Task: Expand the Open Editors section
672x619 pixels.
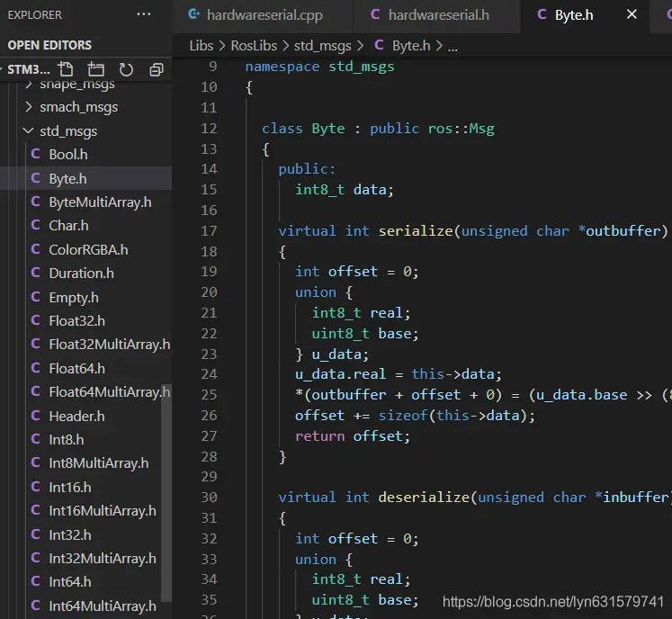Action: [49, 45]
